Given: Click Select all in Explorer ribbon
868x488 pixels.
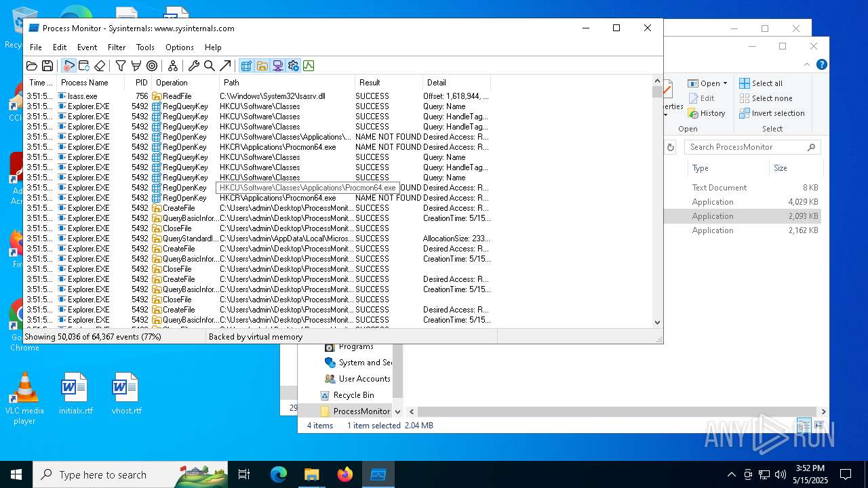Looking at the screenshot, I should (x=761, y=83).
